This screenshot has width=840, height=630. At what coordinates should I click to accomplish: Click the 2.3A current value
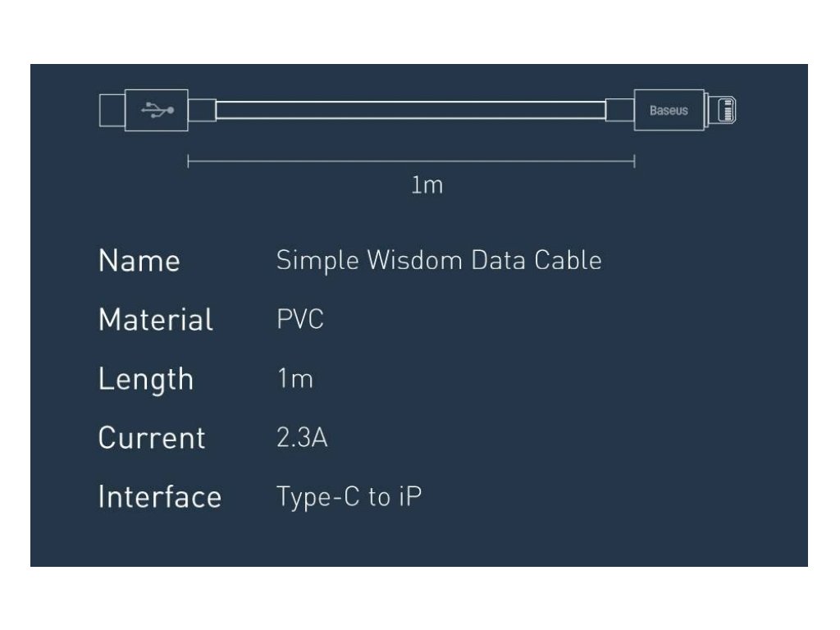tap(302, 438)
